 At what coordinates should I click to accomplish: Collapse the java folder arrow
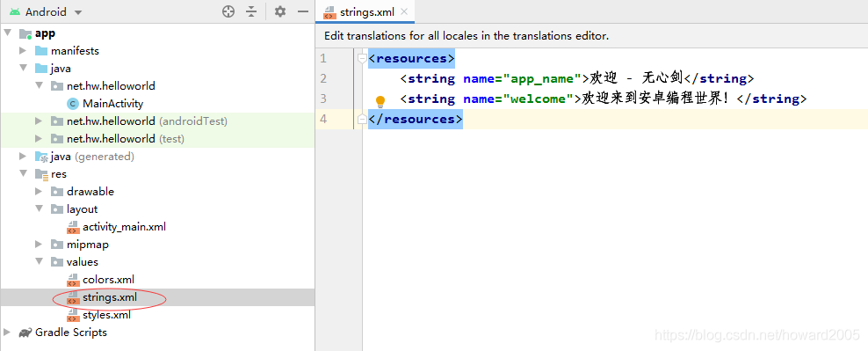click(x=23, y=69)
